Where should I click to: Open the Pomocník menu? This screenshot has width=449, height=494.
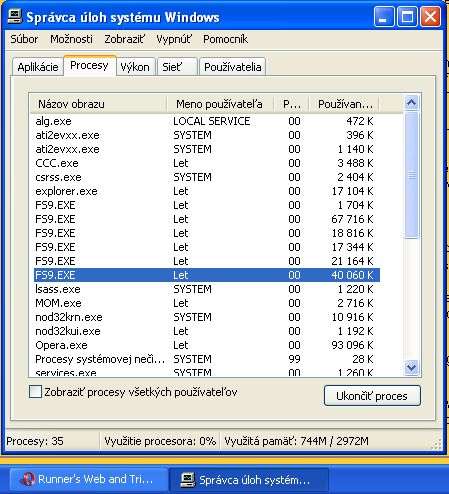(225, 39)
